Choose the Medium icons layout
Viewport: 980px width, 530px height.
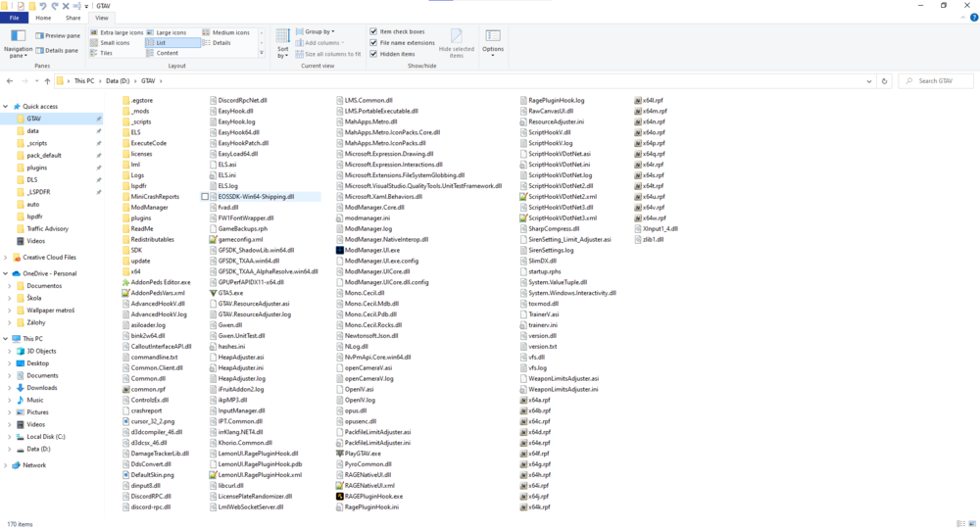click(228, 32)
